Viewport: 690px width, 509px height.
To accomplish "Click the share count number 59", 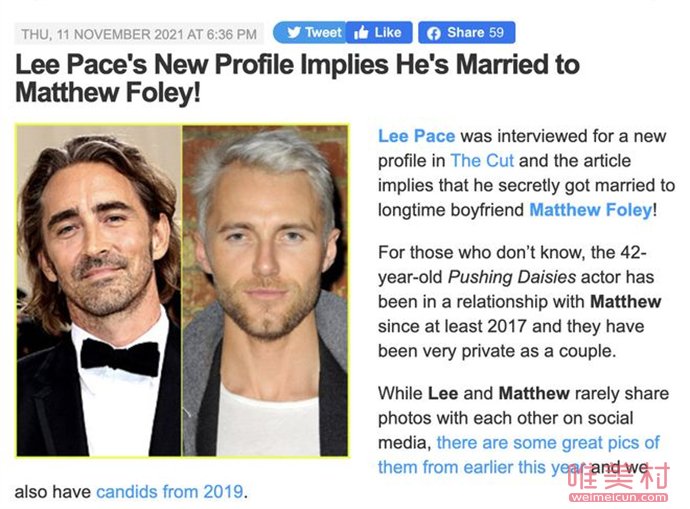I will pos(496,32).
